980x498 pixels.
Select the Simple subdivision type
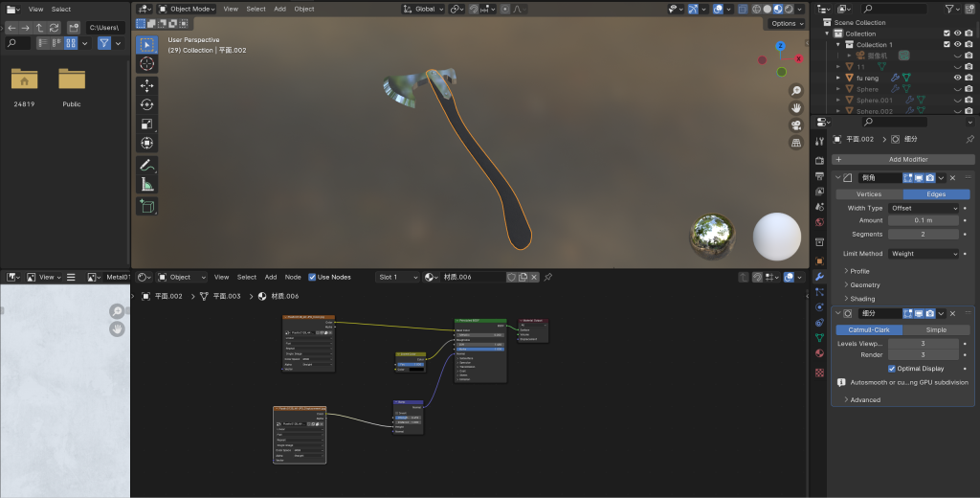936,329
